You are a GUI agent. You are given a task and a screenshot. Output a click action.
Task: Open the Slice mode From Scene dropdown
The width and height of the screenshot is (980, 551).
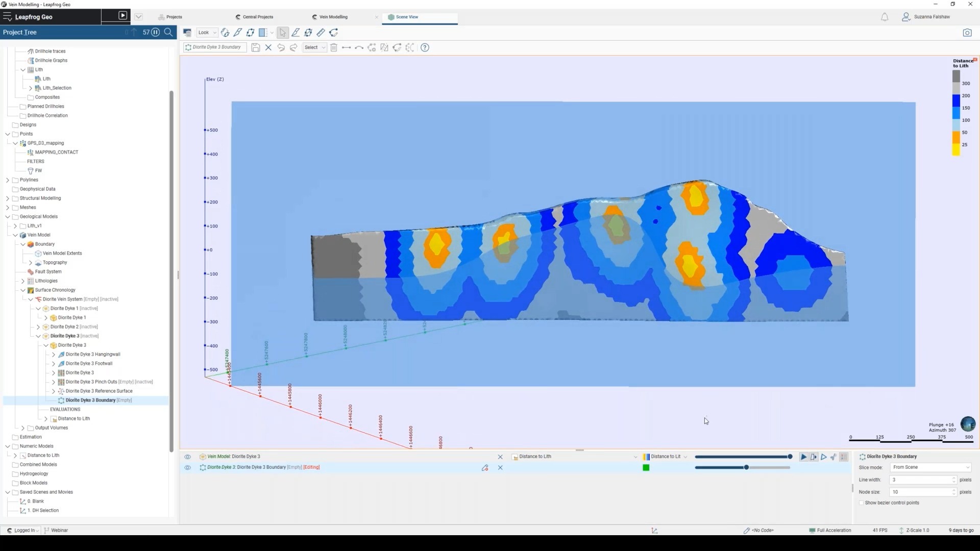[930, 467]
